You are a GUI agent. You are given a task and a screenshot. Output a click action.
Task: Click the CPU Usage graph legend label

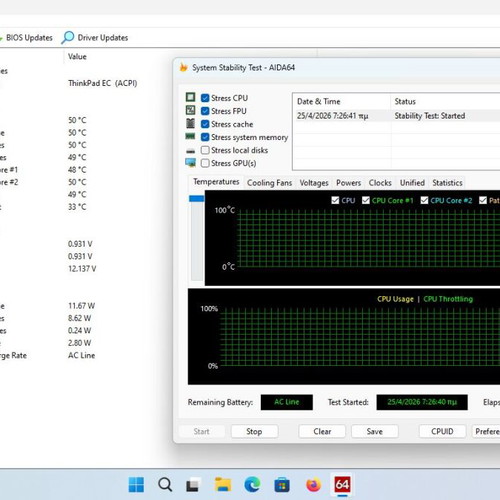point(395,299)
